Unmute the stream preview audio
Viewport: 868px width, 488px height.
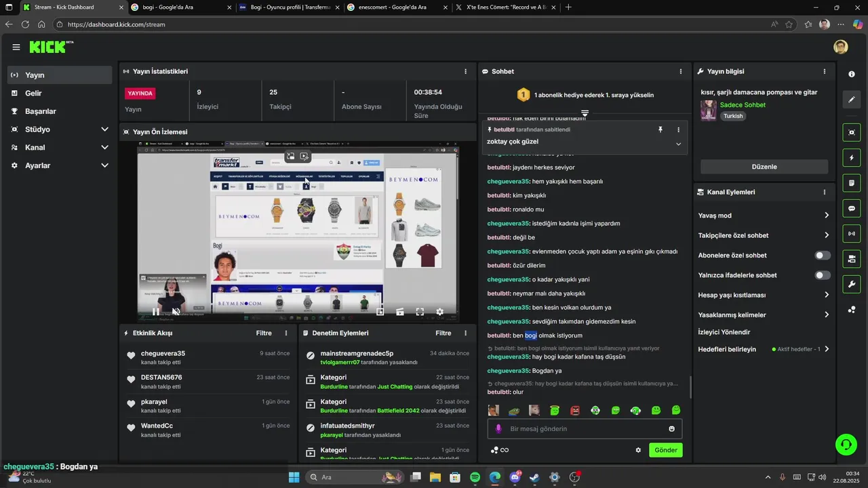pos(176,312)
